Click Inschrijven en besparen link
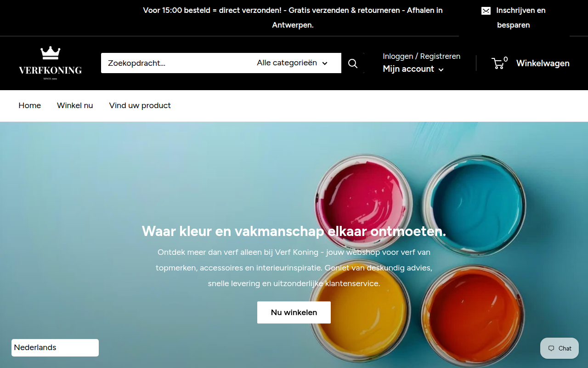Image resolution: width=588 pixels, height=368 pixels. [x=514, y=17]
